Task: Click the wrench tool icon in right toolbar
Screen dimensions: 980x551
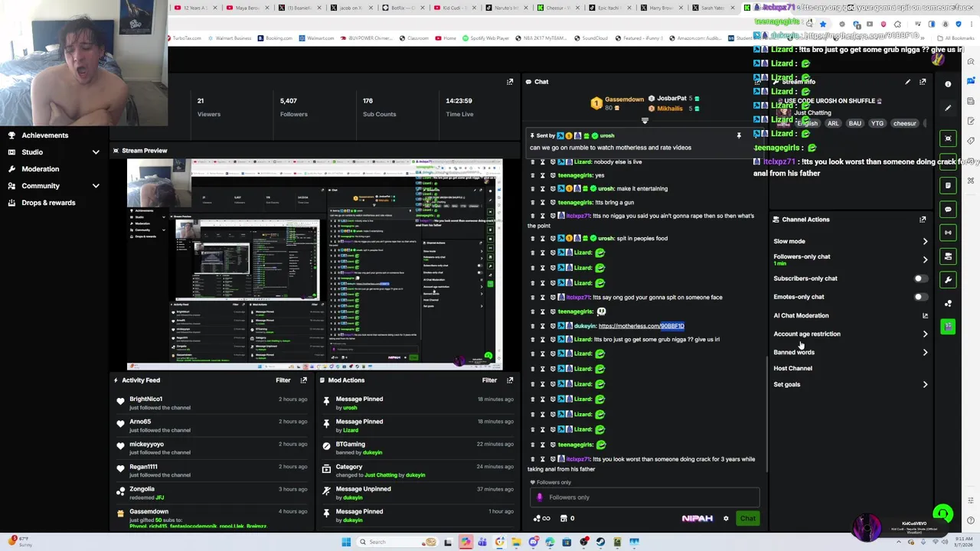Action: tap(948, 280)
